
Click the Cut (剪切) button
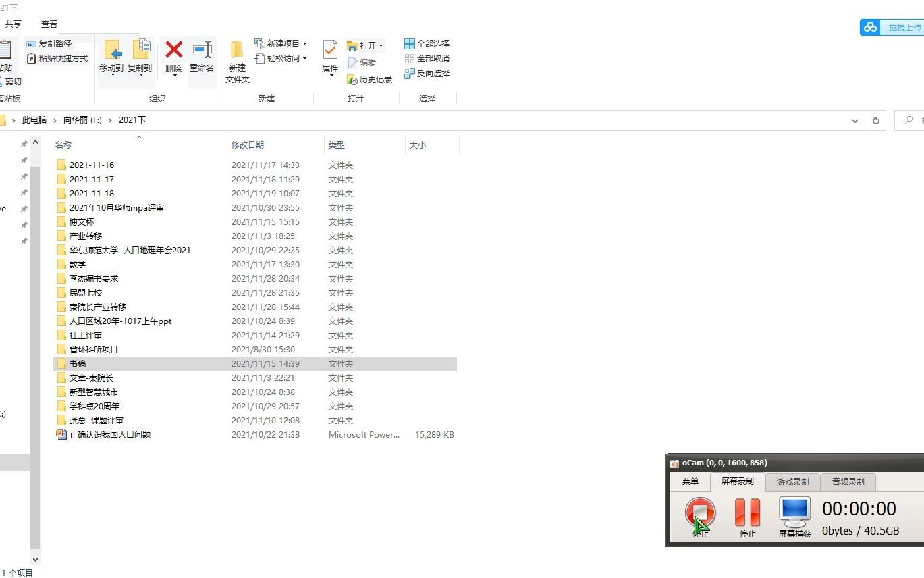[x=10, y=82]
